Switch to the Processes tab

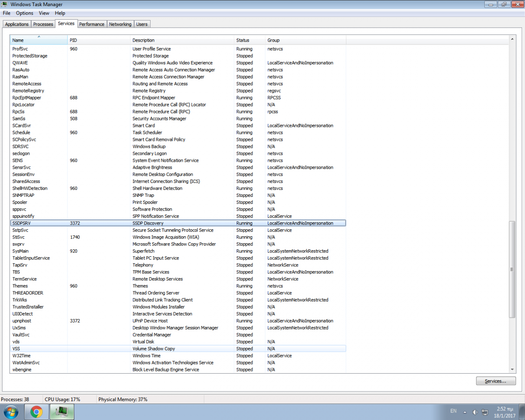(x=43, y=24)
